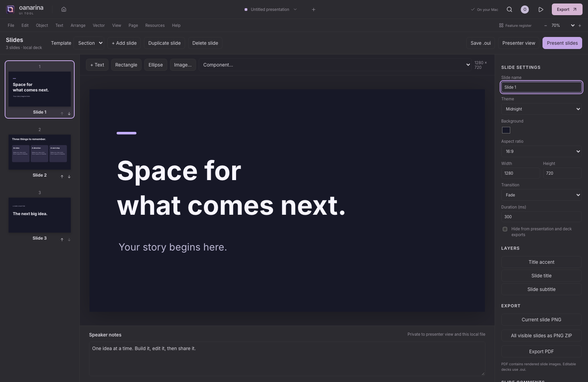The height and width of the screenshot is (382, 588).
Task: Expand the Untitled presentation title chevron
Action: tap(295, 9)
